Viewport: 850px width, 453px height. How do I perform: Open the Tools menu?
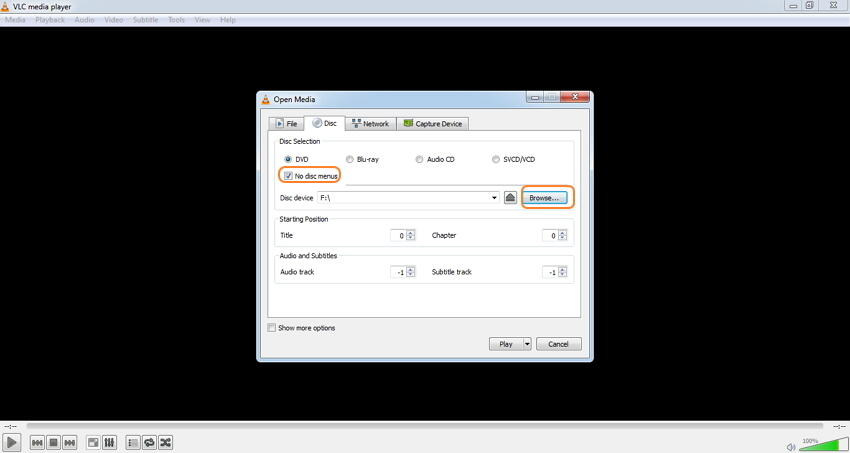pos(176,20)
